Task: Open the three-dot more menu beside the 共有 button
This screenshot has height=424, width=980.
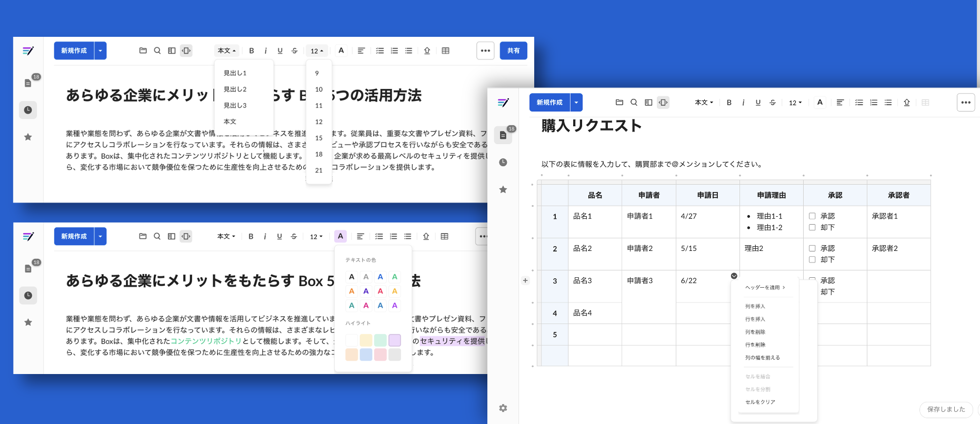Action: (485, 51)
